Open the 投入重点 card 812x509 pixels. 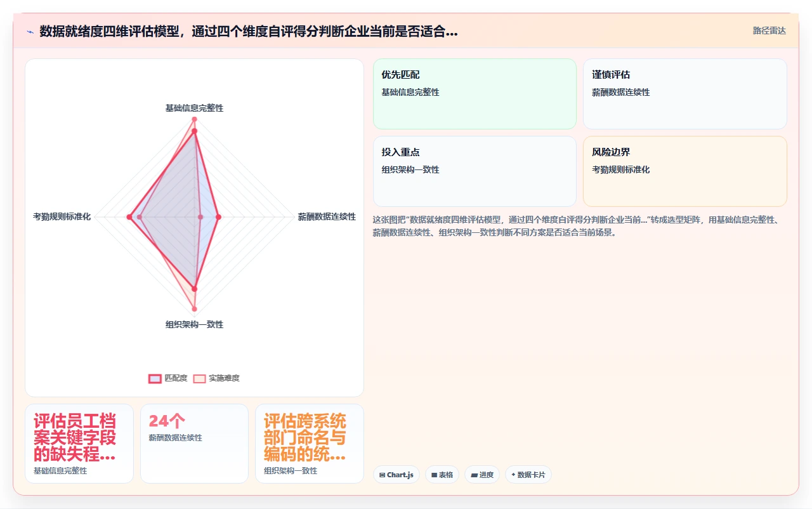(475, 171)
